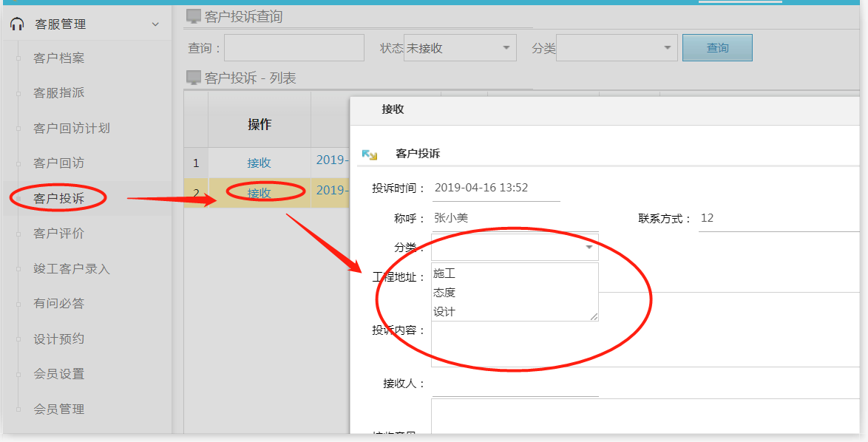Image resolution: width=868 pixels, height=442 pixels.
Task: Click 接收 link in row 1
Action: pyautogui.click(x=259, y=163)
